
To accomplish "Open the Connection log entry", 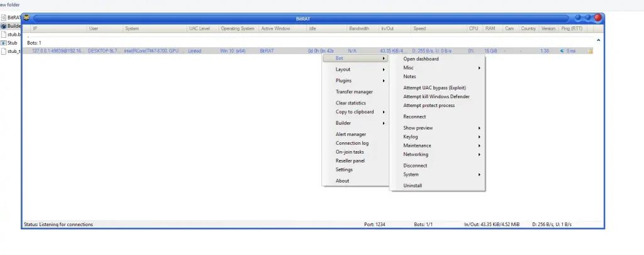I will pyautogui.click(x=352, y=143).
